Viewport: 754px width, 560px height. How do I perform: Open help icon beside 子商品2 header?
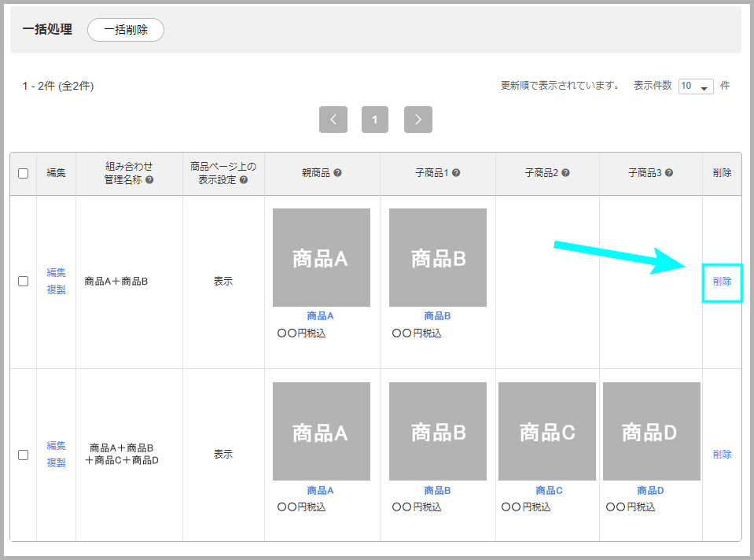tap(565, 173)
